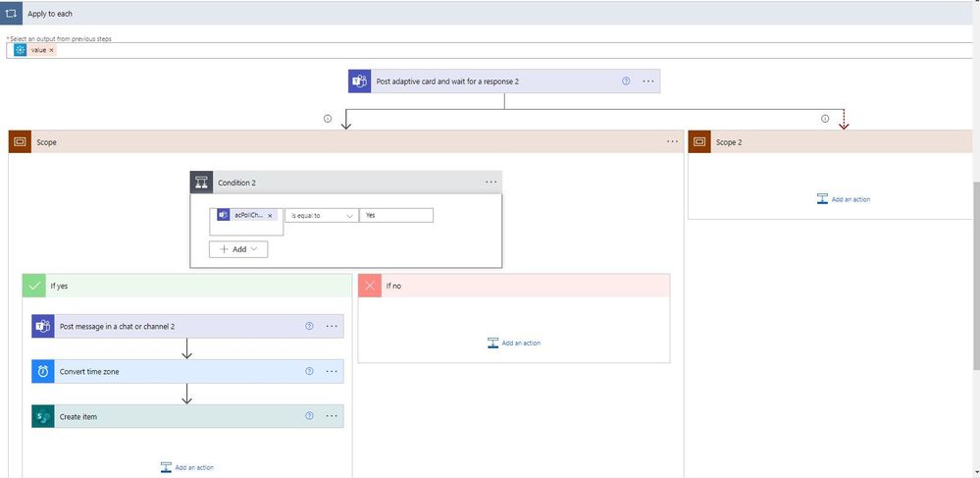Expand the Post adaptive card action title

pyautogui.click(x=447, y=81)
